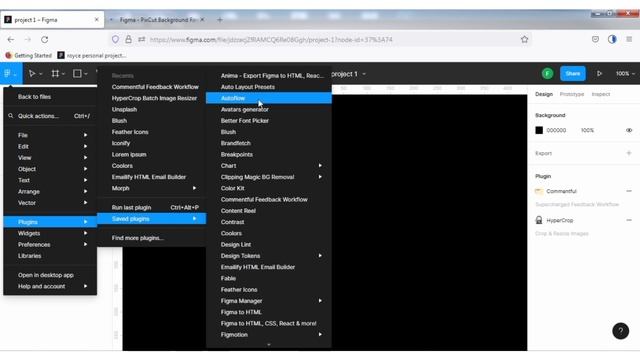The image size is (640, 360).
Task: Click the black background color swatch
Action: [539, 130]
